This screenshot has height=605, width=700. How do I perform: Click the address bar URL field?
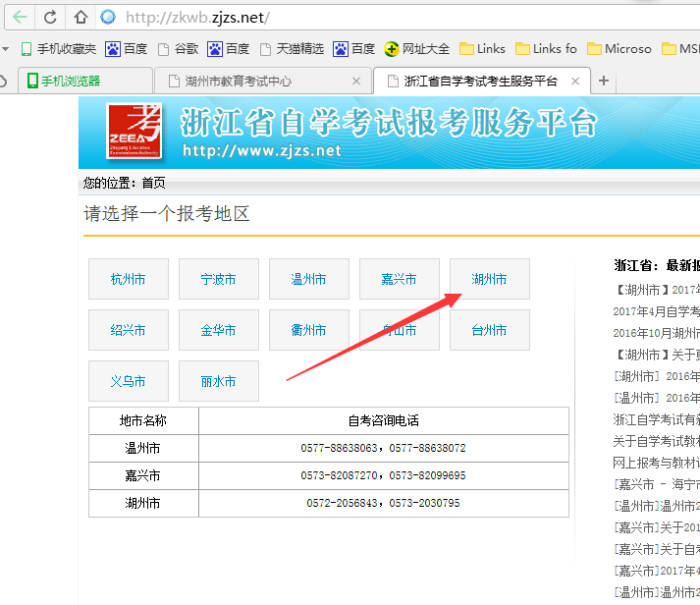[393, 18]
